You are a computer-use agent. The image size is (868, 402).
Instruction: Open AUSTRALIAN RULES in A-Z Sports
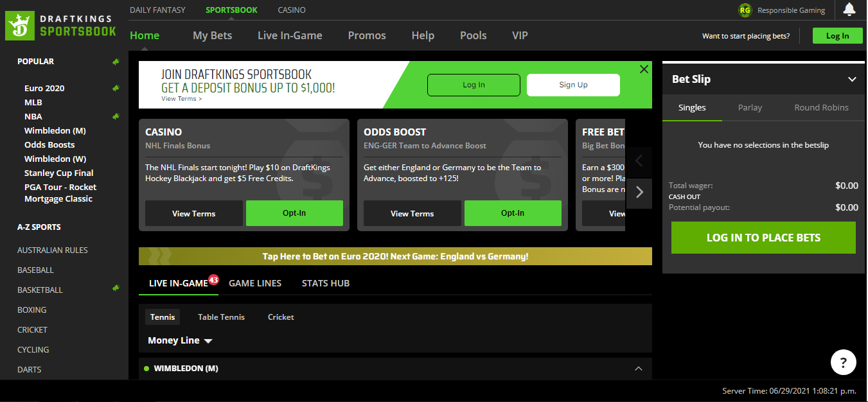53,250
